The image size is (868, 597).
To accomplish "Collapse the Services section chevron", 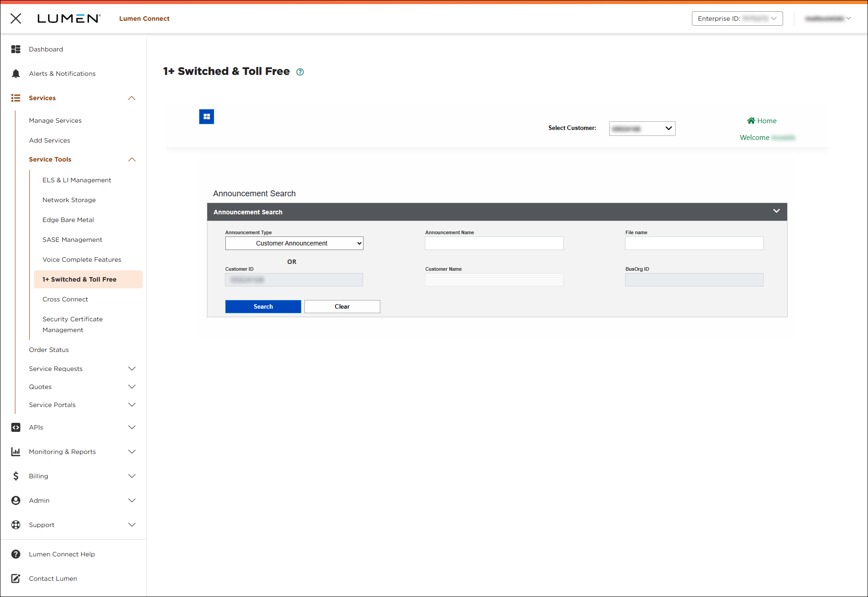I will (132, 98).
